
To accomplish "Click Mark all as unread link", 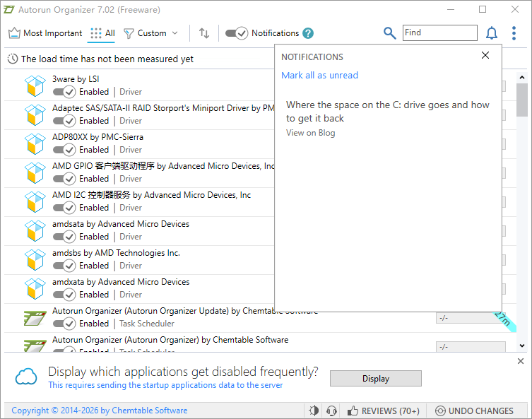I will (319, 75).
